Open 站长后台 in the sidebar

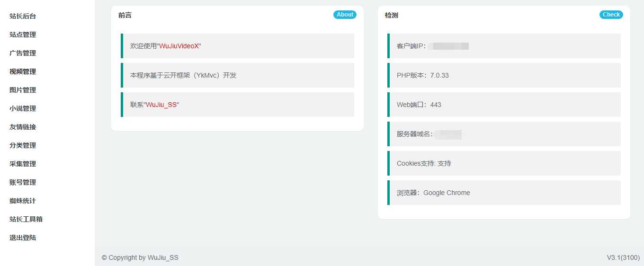(23, 16)
